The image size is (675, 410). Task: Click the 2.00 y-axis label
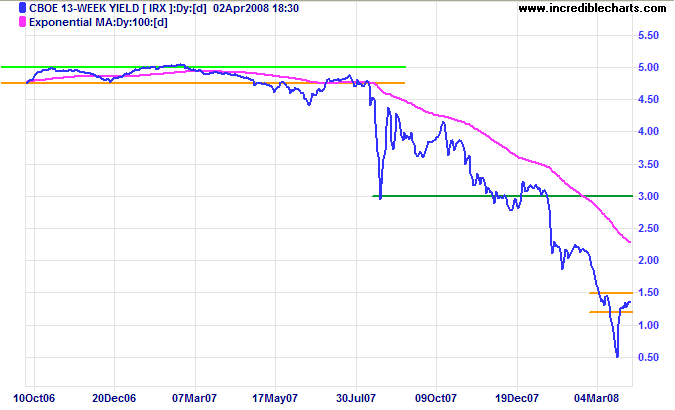tap(648, 260)
